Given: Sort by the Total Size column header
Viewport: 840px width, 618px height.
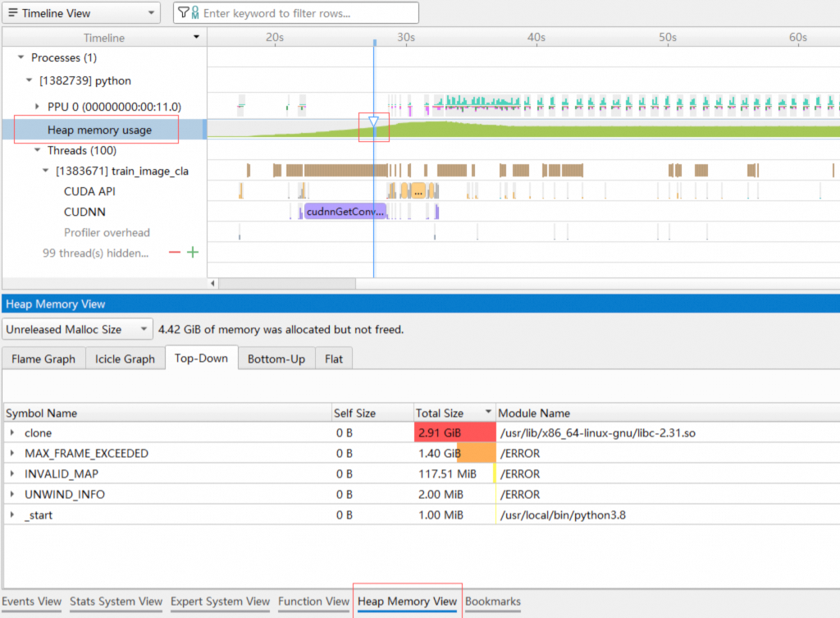Looking at the screenshot, I should coord(441,413).
